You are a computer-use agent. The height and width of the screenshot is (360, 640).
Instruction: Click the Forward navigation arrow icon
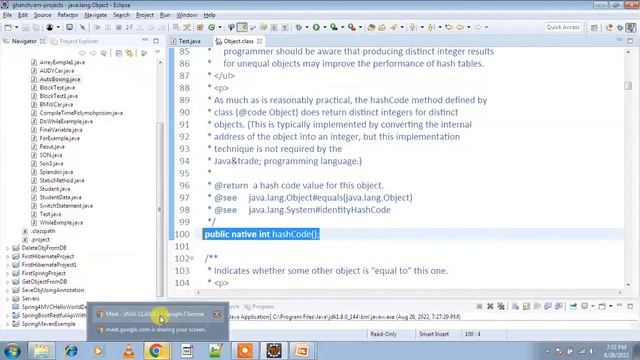[478, 27]
